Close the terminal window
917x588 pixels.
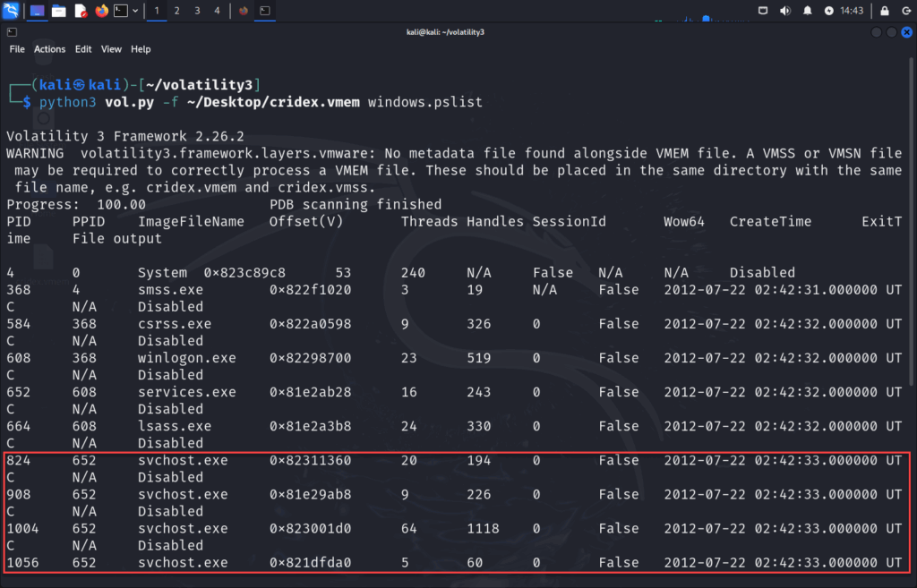pyautogui.click(x=906, y=32)
